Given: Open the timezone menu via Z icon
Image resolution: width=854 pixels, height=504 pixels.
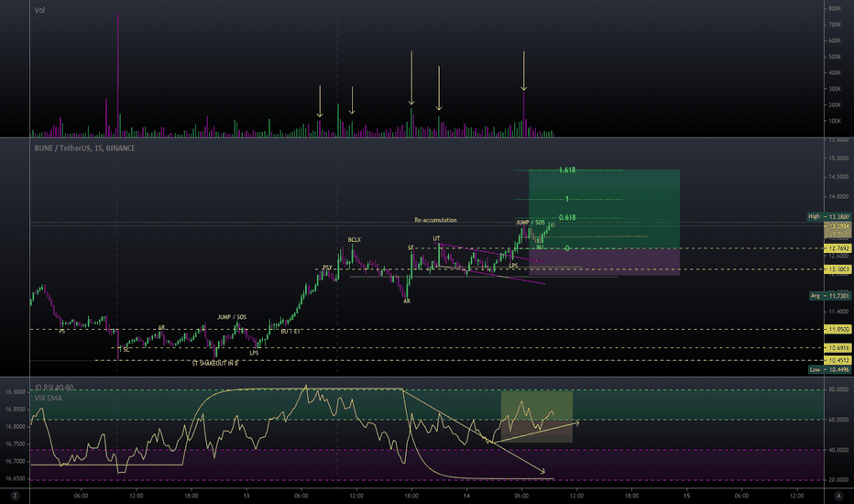Looking at the screenshot, I should 15,496.
